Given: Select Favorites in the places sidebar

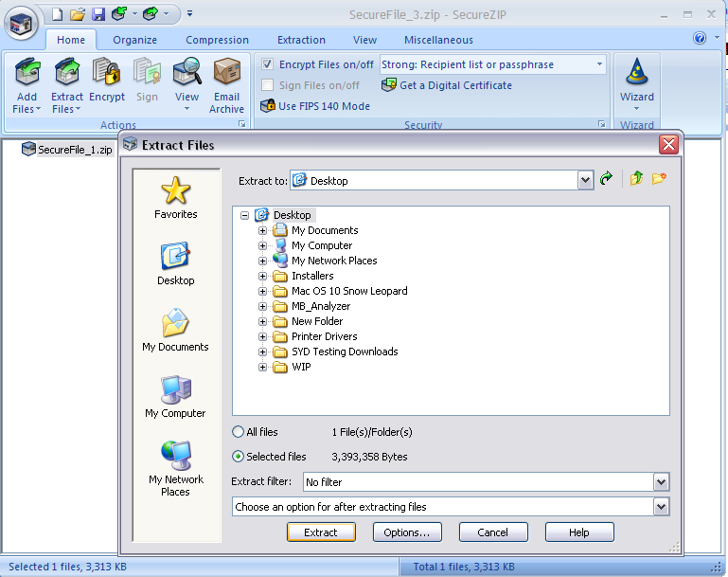Looking at the screenshot, I should tap(175, 198).
